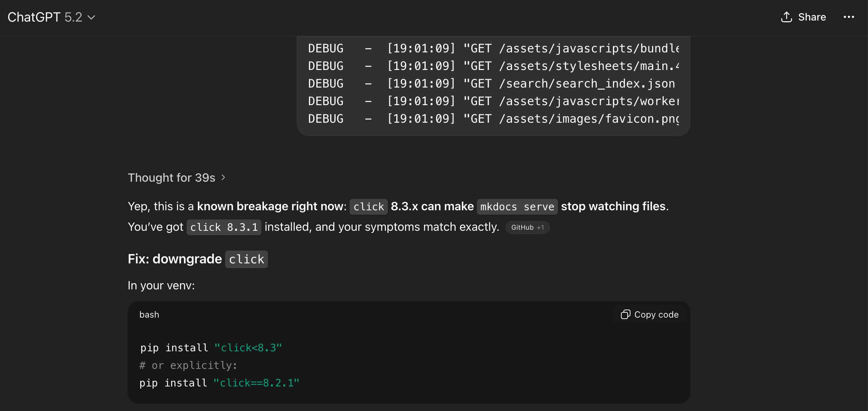This screenshot has height=411, width=868.
Task: Click the copy icon in the bash code block
Action: 625,315
